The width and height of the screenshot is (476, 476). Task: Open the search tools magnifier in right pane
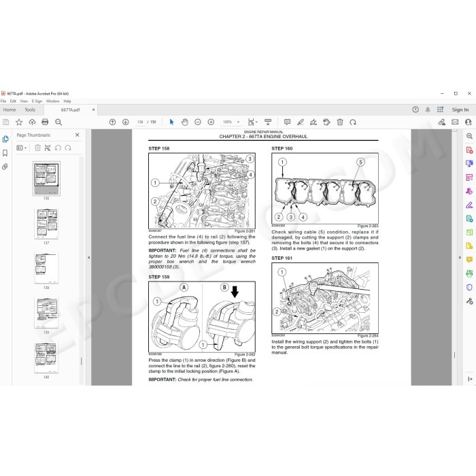(x=469, y=136)
